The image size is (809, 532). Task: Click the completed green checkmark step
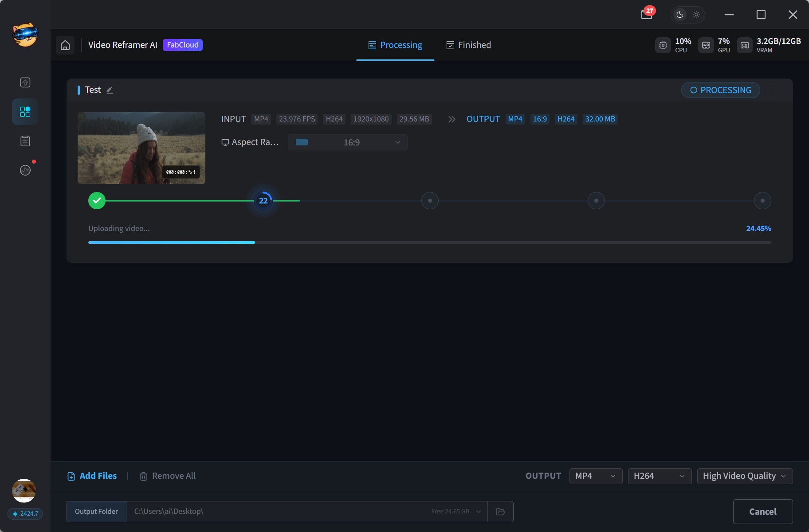click(x=97, y=201)
